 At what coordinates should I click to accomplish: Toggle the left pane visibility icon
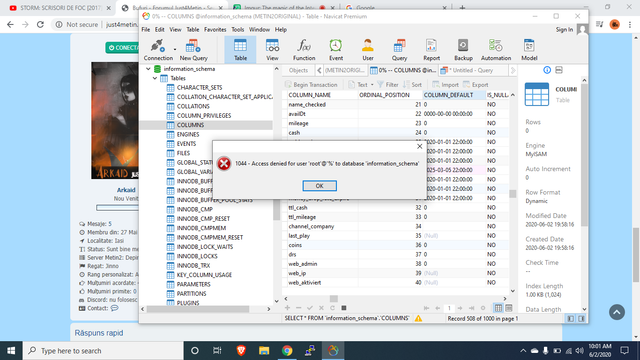[x=571, y=318]
